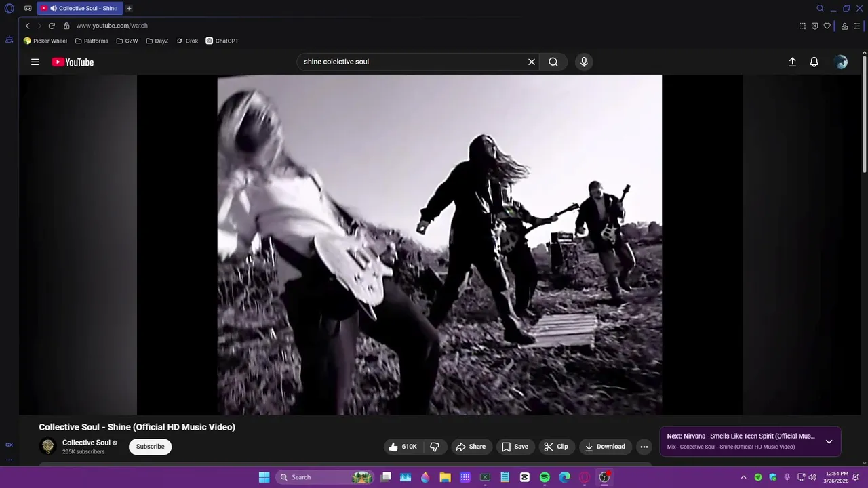868x488 pixels.
Task: Click the Windows taskbar Search box
Action: coord(325,477)
